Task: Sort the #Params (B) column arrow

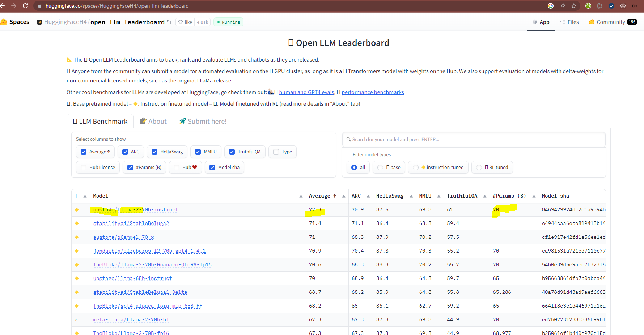Action: (x=534, y=196)
